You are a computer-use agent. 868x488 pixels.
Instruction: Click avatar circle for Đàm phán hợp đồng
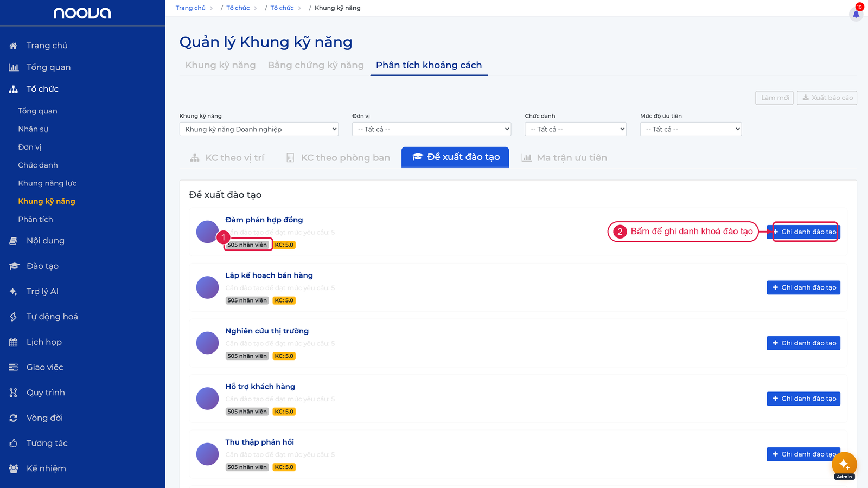coord(207,232)
